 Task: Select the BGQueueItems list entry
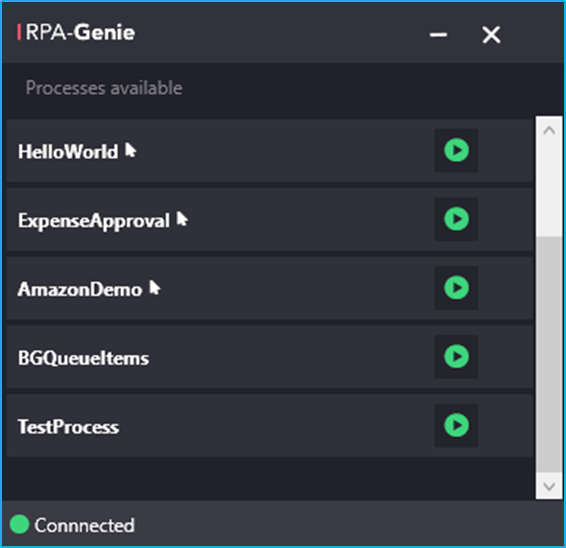[270, 357]
